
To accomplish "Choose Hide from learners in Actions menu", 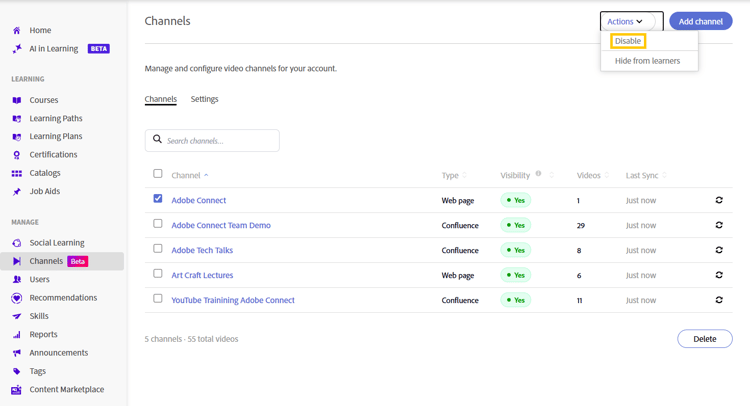I will coord(647,61).
